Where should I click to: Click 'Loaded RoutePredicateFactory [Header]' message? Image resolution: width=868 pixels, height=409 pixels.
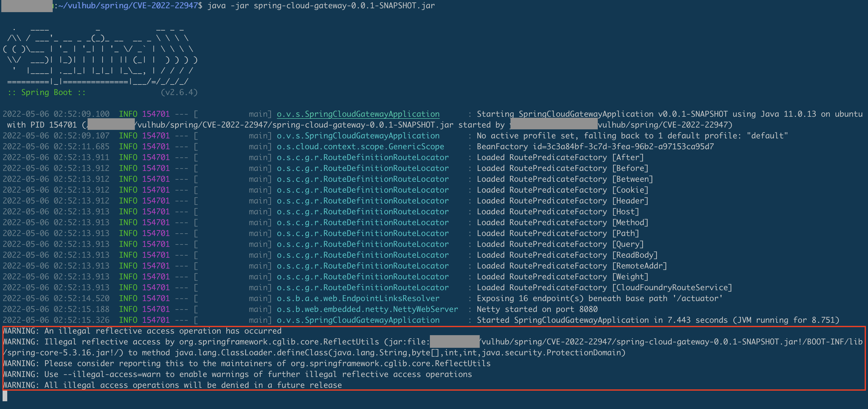(562, 201)
